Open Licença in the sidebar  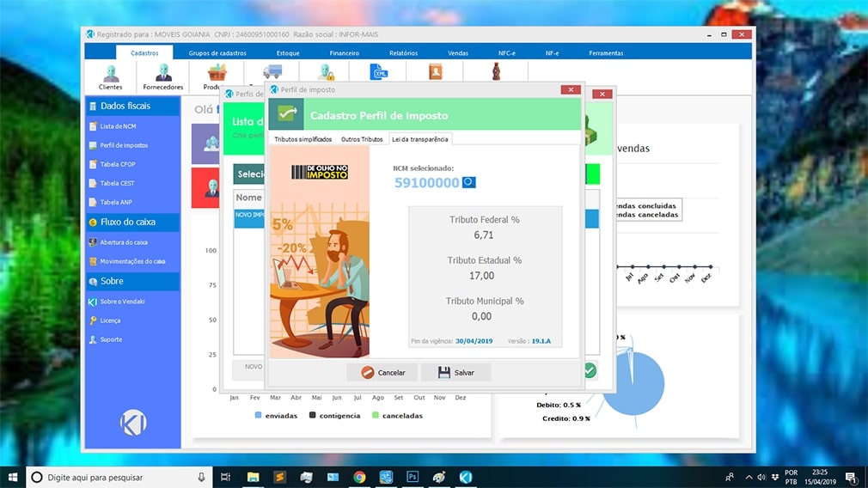pyautogui.click(x=110, y=320)
